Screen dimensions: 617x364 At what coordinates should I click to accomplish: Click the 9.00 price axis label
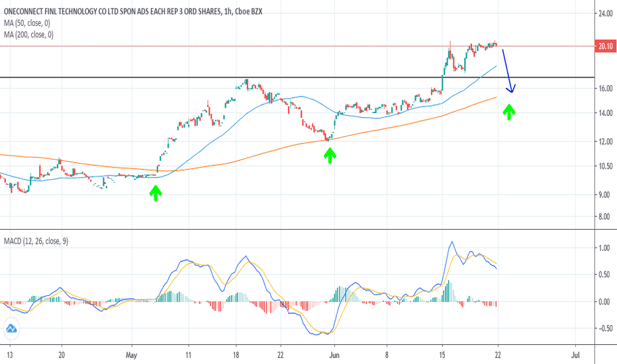[x=604, y=195]
